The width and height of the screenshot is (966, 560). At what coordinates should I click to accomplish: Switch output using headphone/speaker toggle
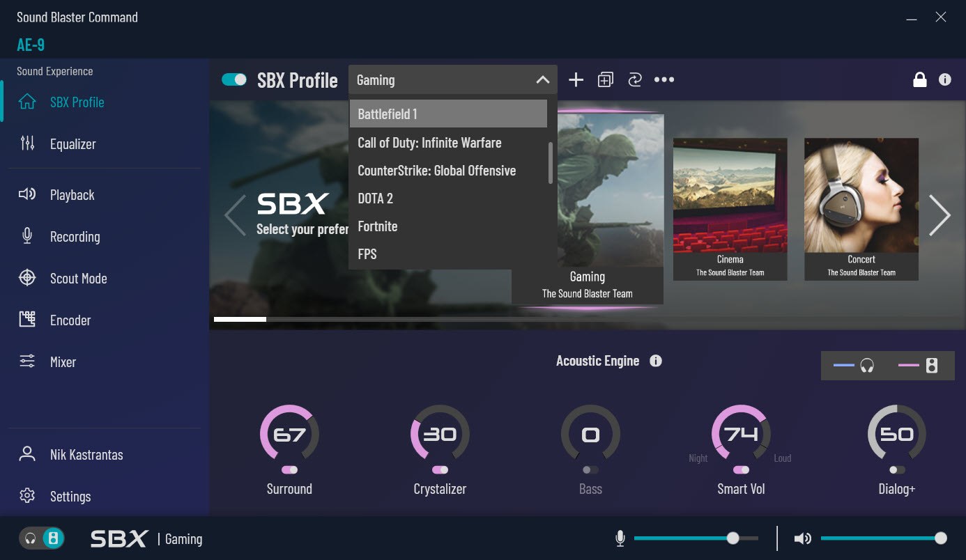[42, 538]
